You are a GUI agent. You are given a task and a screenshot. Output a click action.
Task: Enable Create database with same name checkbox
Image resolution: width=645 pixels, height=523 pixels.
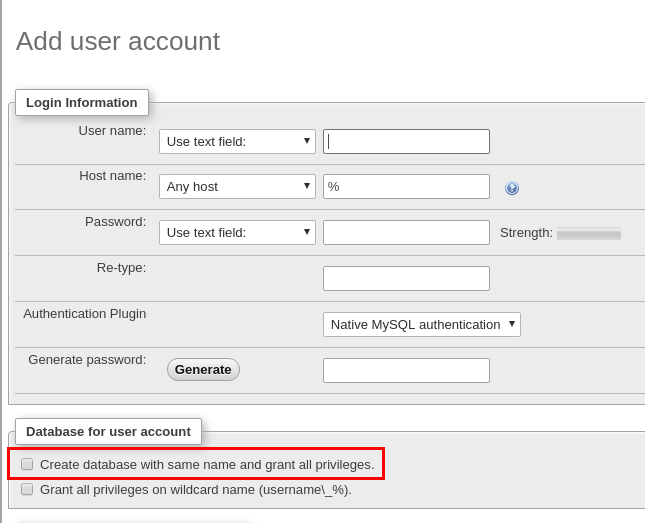[27, 464]
